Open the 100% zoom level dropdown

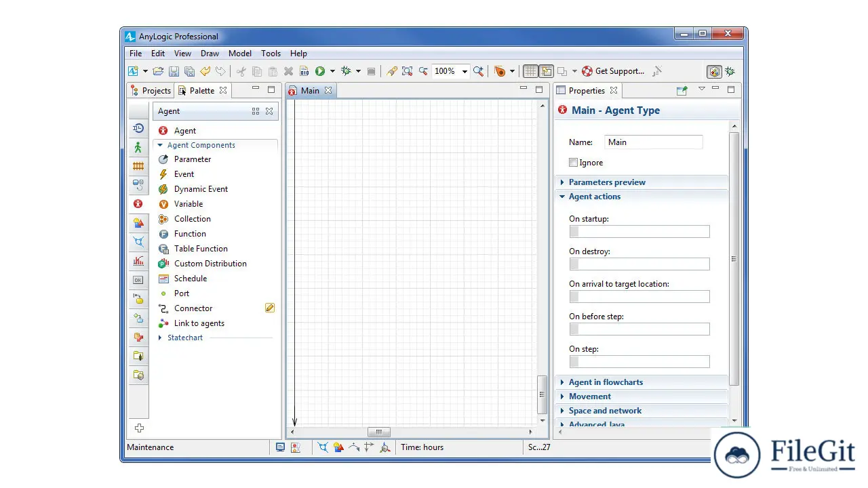[x=465, y=72]
